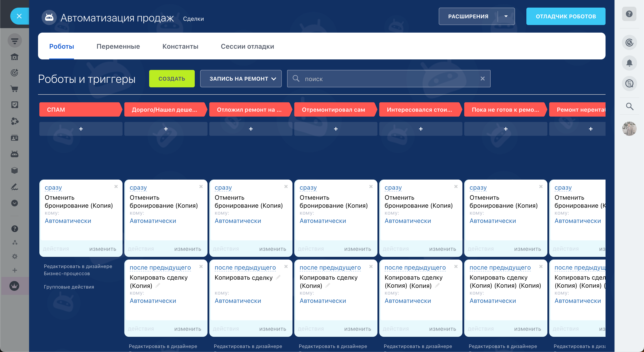This screenshot has width=644, height=352.
Task: Clear the search field with the X
Action: click(x=483, y=79)
